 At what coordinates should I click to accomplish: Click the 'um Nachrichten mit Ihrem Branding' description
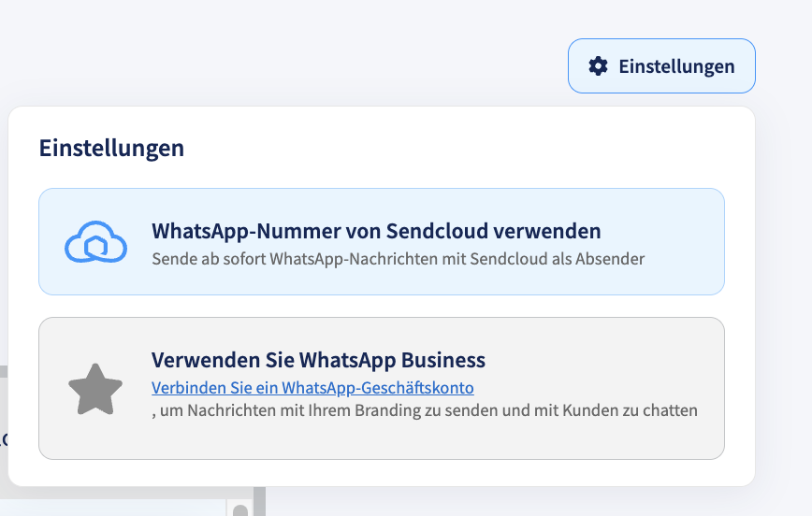pyautogui.click(x=425, y=410)
